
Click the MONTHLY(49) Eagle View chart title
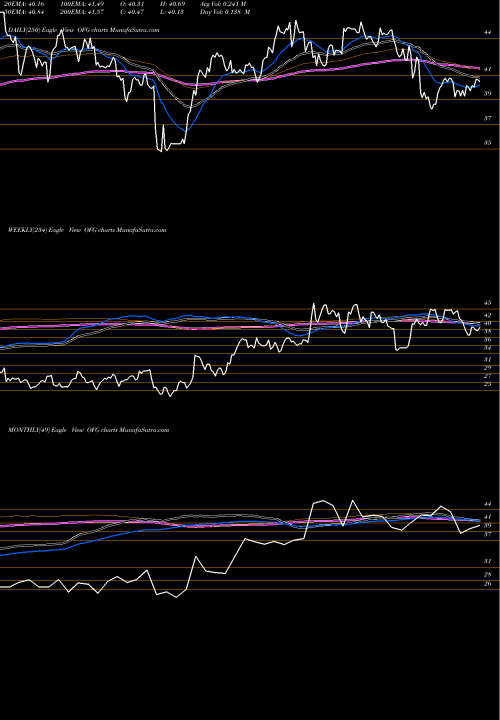[89, 430]
